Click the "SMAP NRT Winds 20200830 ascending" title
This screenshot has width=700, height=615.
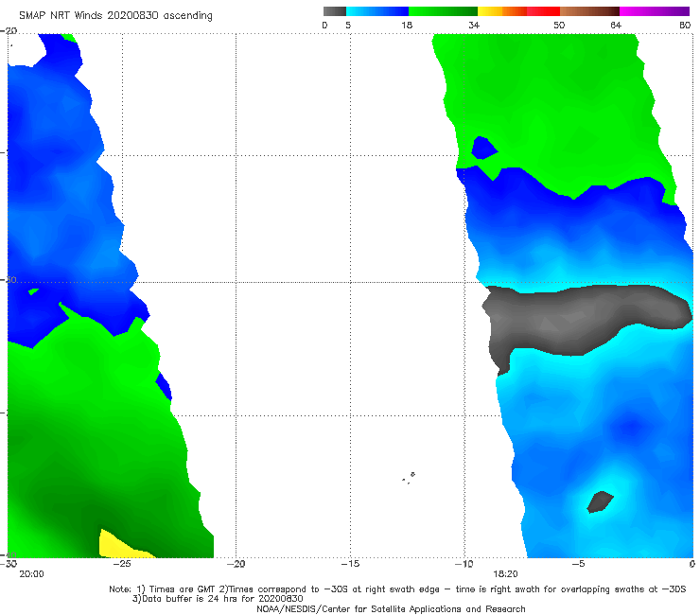[115, 16]
